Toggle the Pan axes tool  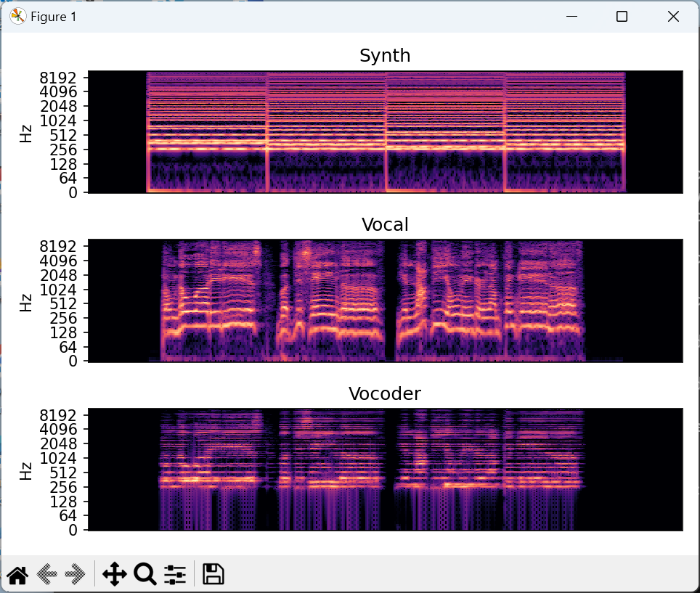coord(115,575)
